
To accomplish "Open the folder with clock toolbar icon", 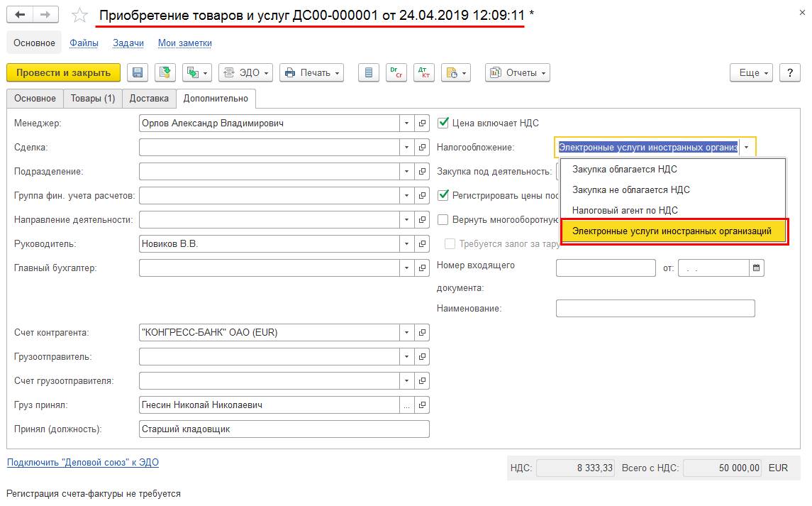I will 455,72.
